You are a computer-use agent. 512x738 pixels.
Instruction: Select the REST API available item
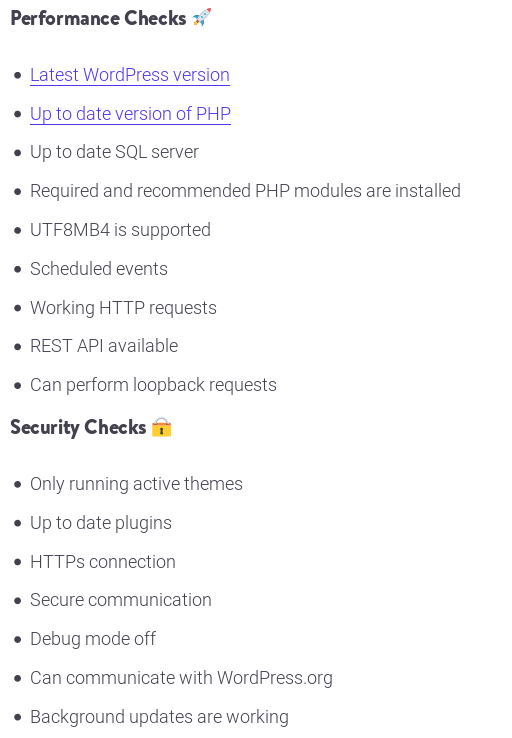[104, 346]
